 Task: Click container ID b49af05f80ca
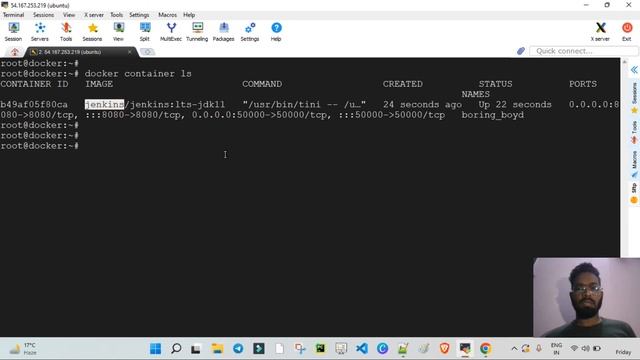pos(34,104)
